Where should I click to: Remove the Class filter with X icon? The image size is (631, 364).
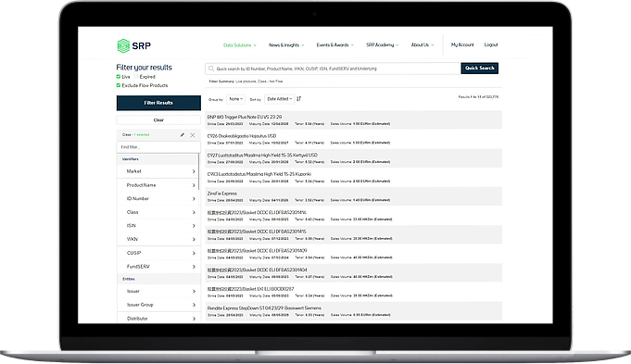click(193, 135)
